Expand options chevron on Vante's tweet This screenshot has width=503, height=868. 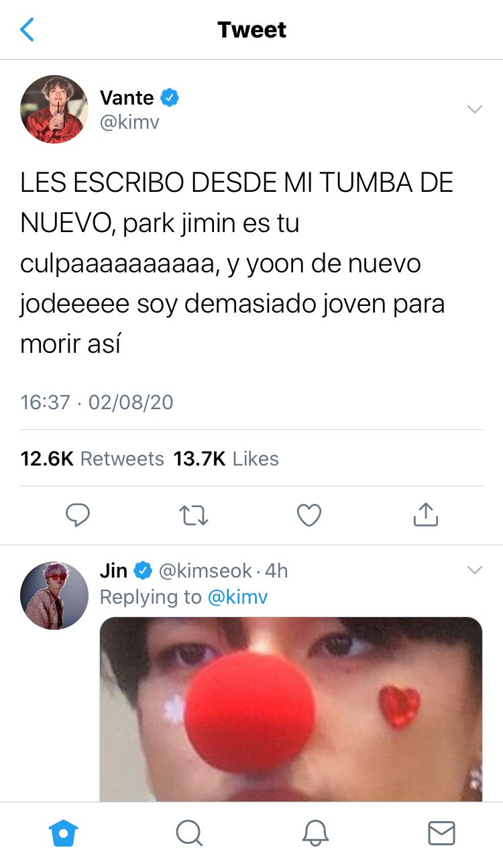pyautogui.click(x=475, y=109)
